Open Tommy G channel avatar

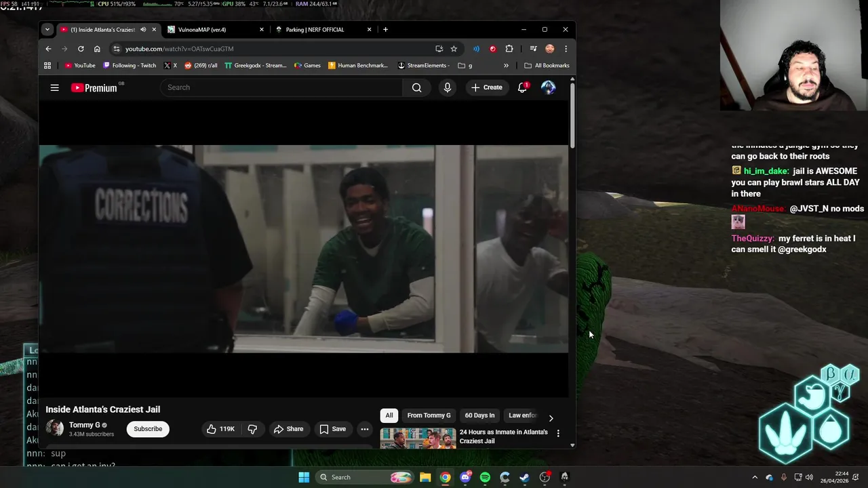(54, 428)
